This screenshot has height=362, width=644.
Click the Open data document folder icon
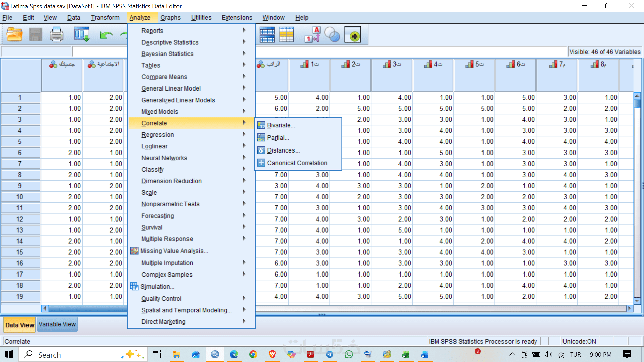coord(15,35)
